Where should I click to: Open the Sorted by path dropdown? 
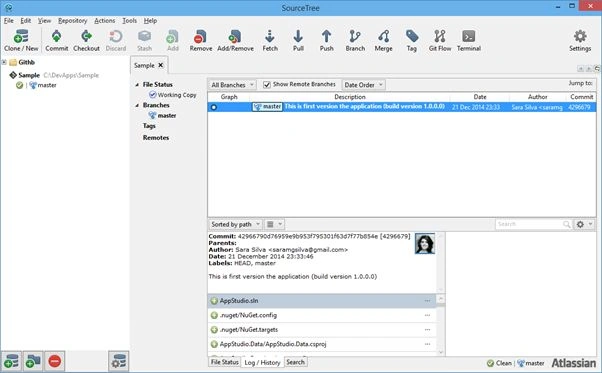point(236,224)
